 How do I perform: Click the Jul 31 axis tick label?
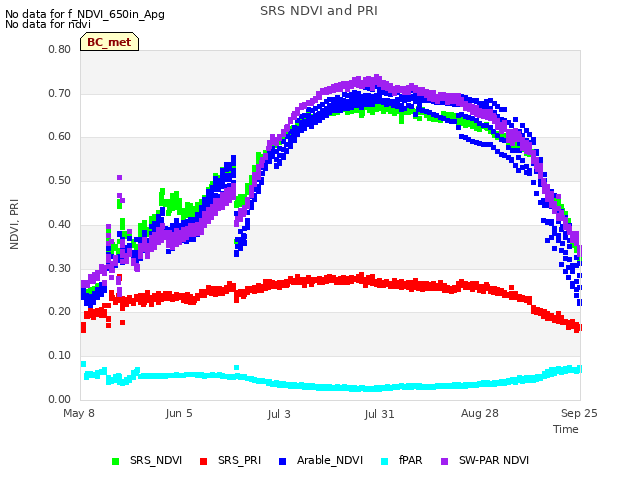click(379, 414)
